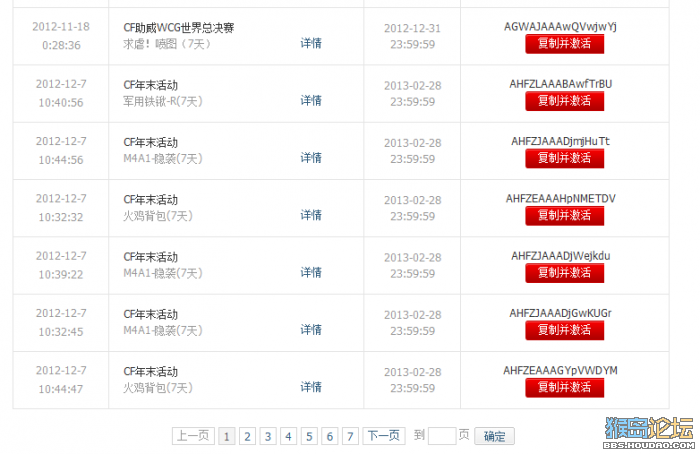Select code text AHFZJAAADjWejkdu
700x454 pixels.
tap(561, 256)
